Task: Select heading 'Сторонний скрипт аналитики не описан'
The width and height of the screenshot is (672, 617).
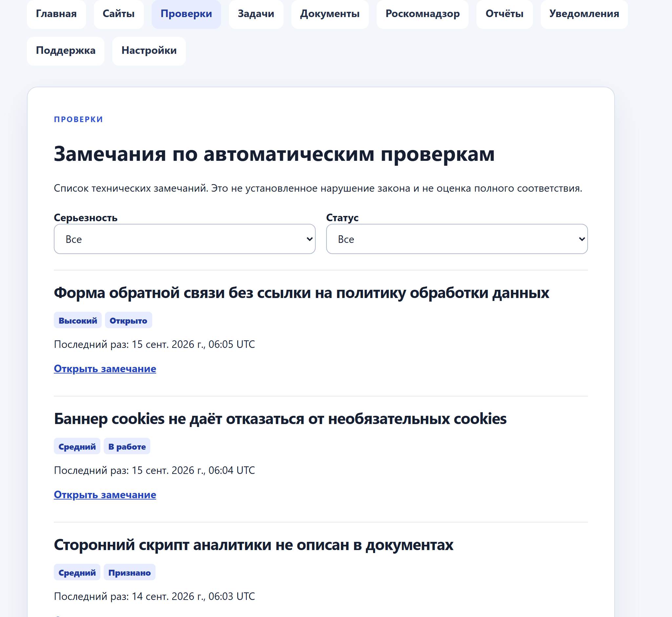Action: click(x=253, y=545)
